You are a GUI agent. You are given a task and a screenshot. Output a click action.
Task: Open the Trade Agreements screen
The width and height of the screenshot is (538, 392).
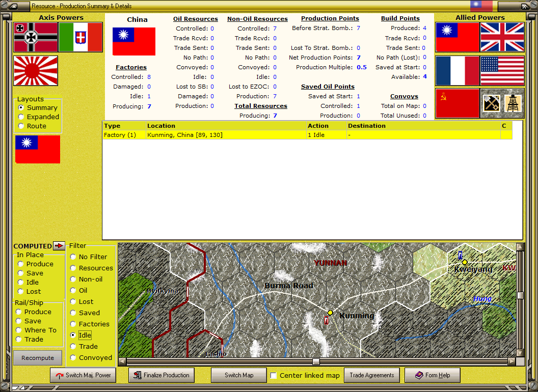point(371,375)
